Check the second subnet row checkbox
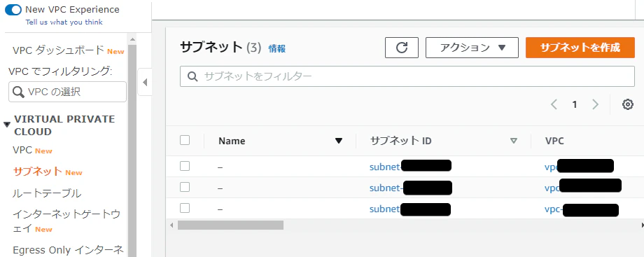This screenshot has height=257, width=644. (x=185, y=187)
